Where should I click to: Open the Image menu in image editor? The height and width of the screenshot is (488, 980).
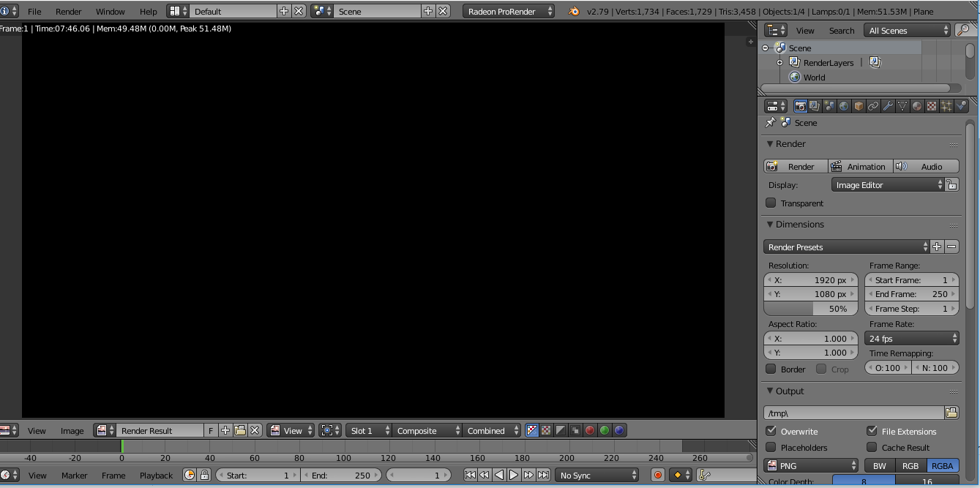point(72,431)
